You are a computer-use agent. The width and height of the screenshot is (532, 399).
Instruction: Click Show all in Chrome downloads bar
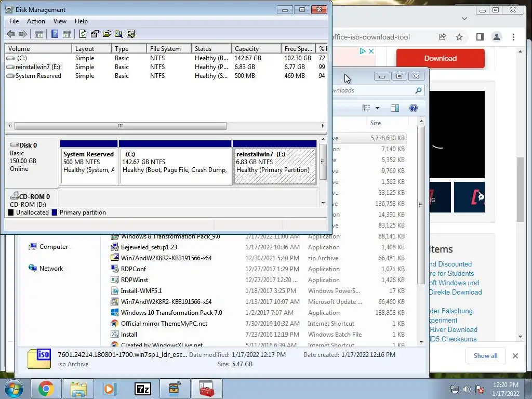[x=486, y=355]
